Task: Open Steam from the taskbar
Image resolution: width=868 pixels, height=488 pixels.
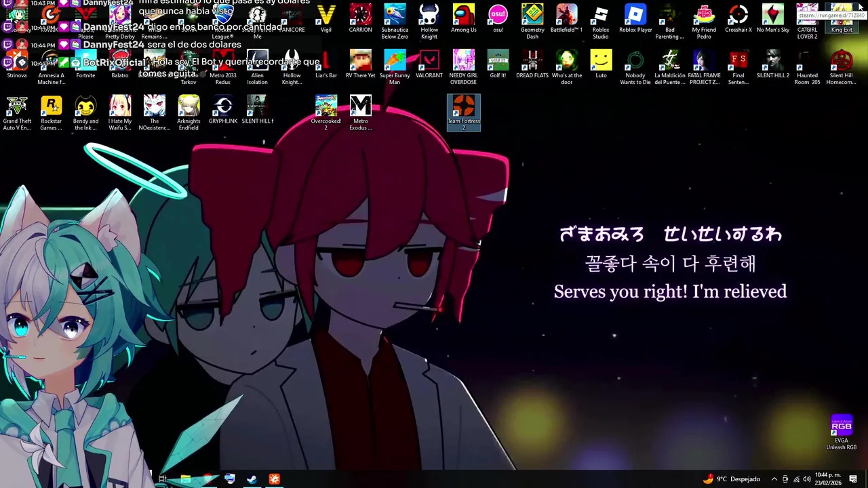Action: coord(252,479)
